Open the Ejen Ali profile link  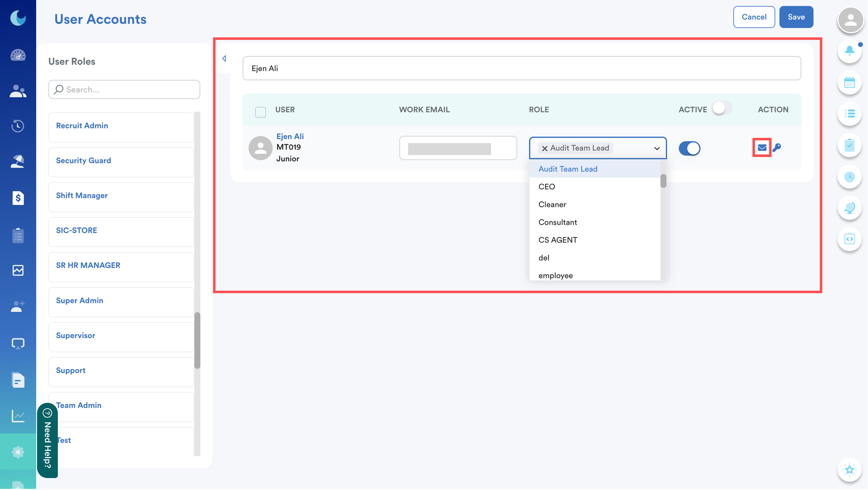click(x=290, y=136)
